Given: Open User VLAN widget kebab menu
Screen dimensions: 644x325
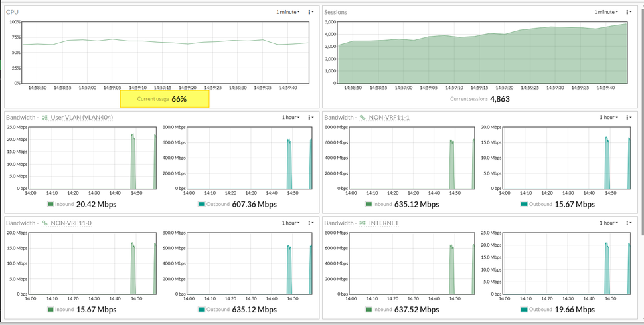Looking at the screenshot, I should coord(310,118).
